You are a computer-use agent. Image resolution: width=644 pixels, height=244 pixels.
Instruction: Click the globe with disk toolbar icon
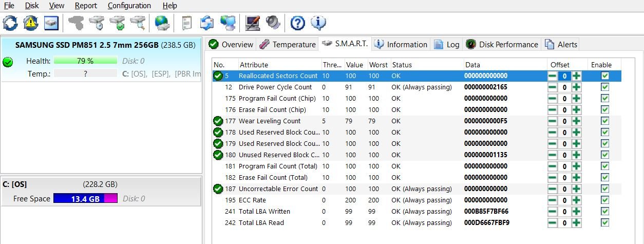[x=162, y=23]
